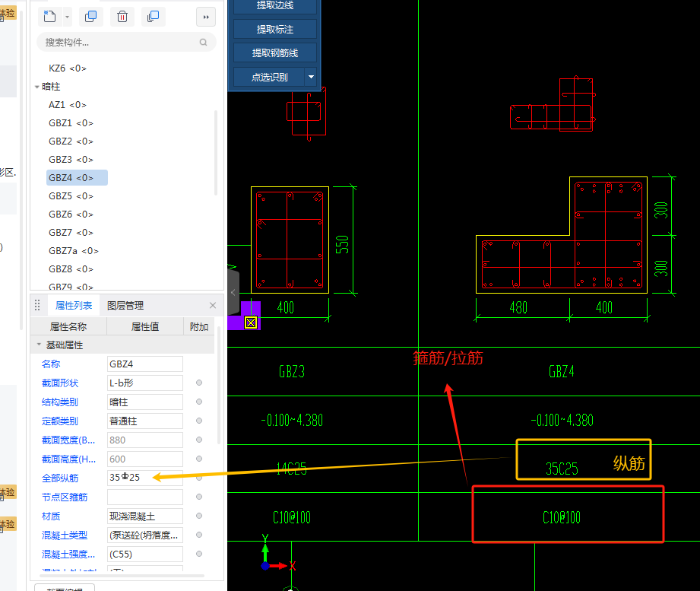Toggle 附加 option for 结构类别

click(199, 402)
